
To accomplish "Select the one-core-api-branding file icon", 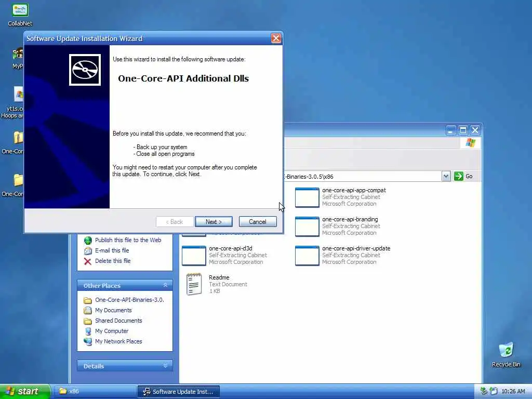I will point(307,227).
